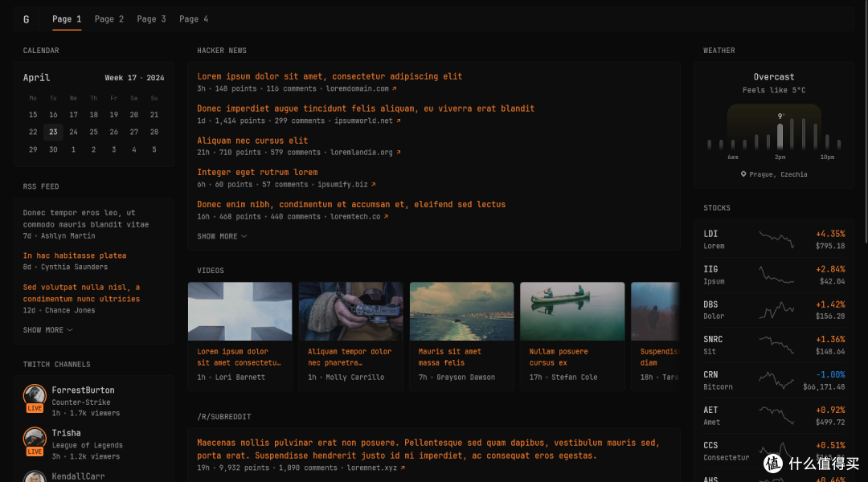Screen dimensions: 868x482
Task: Open the sea wake video thumbnail by Grayson Dawson
Action: click(x=461, y=311)
